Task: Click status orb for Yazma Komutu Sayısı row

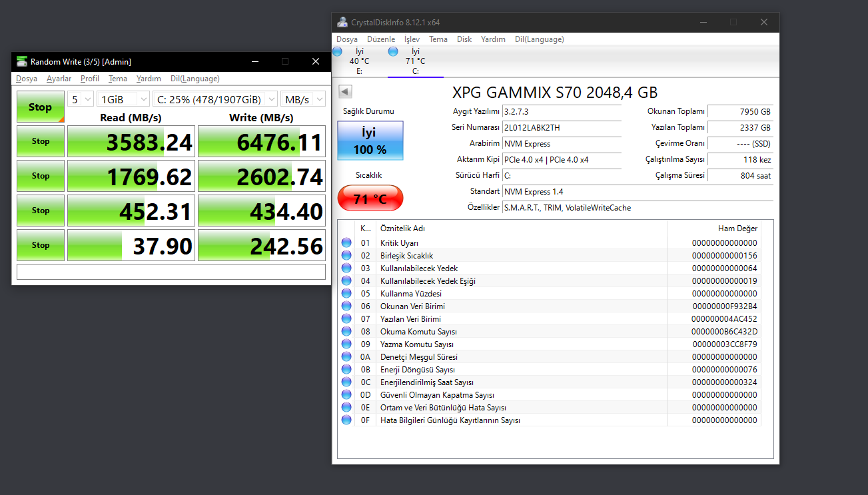Action: [346, 344]
